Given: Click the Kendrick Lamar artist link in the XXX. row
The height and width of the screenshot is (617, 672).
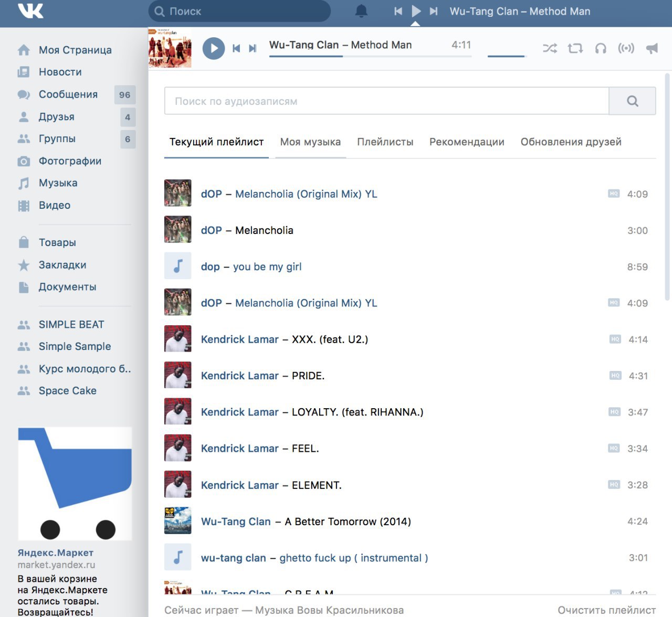Looking at the screenshot, I should (x=240, y=339).
